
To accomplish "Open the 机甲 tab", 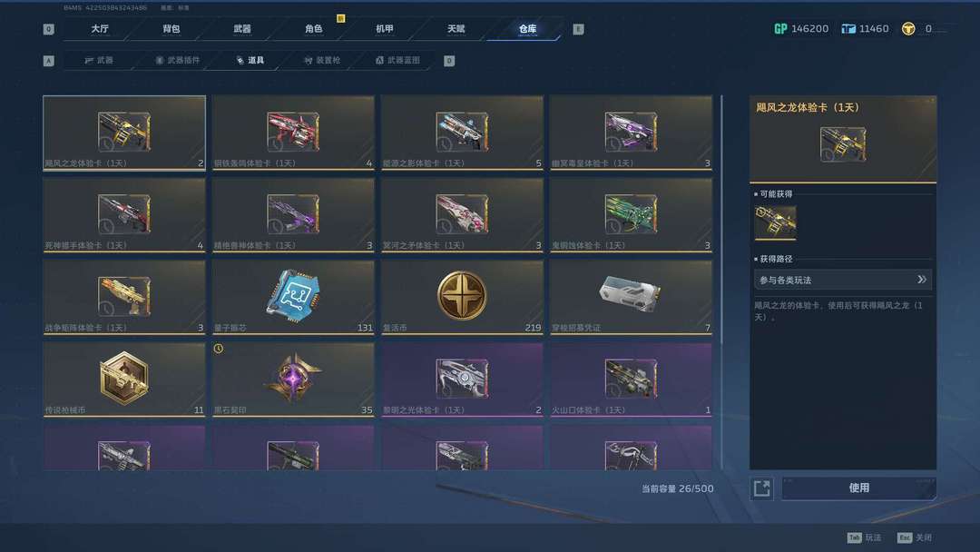I will pos(385,29).
